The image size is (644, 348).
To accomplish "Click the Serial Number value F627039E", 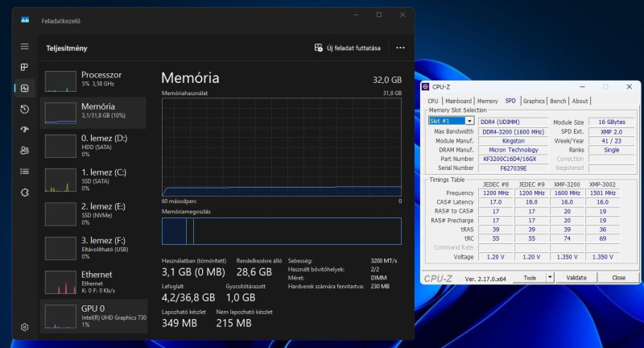I will click(x=513, y=168).
